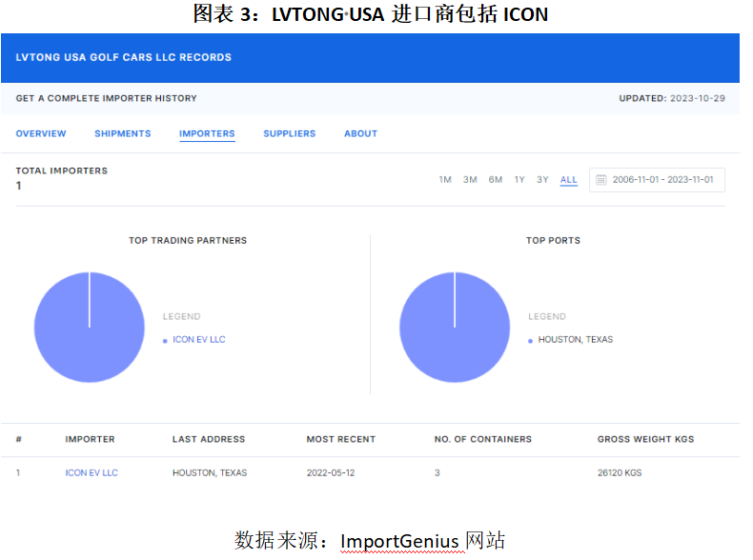Click the calendar icon in date field
Screen dimensions: 753x560
click(x=600, y=179)
